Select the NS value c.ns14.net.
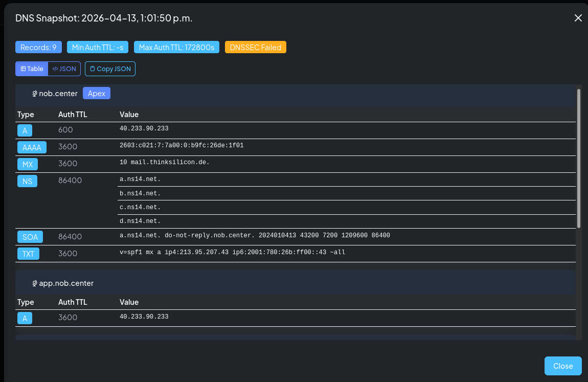Image resolution: width=588 pixels, height=382 pixels. pos(140,207)
